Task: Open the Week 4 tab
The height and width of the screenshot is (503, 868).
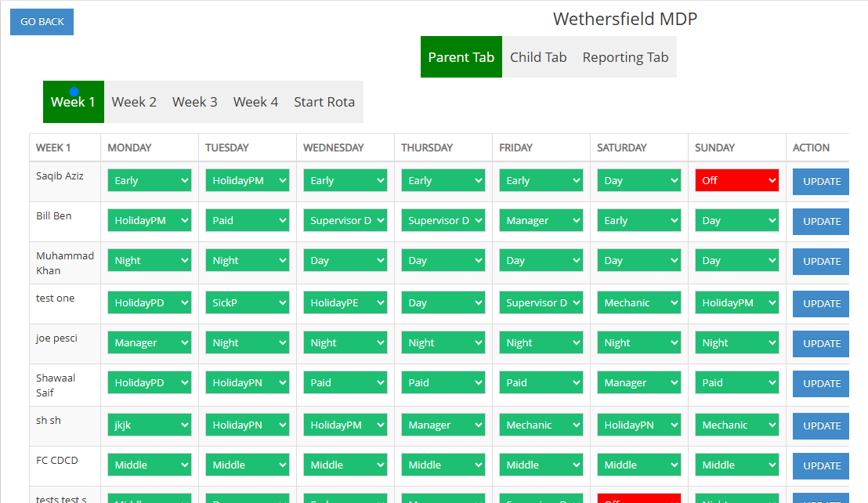Action: click(x=255, y=102)
